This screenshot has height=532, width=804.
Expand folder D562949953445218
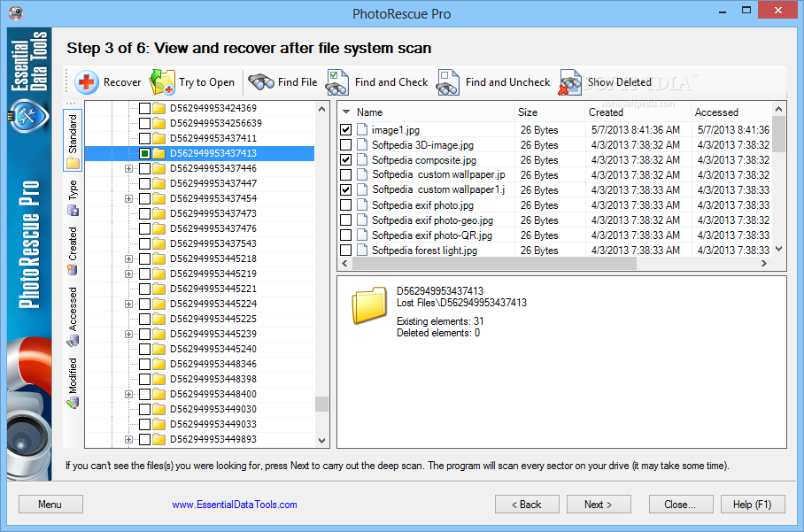[x=128, y=258]
